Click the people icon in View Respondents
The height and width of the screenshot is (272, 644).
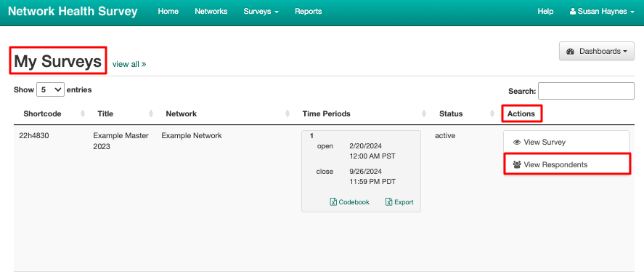pos(517,164)
